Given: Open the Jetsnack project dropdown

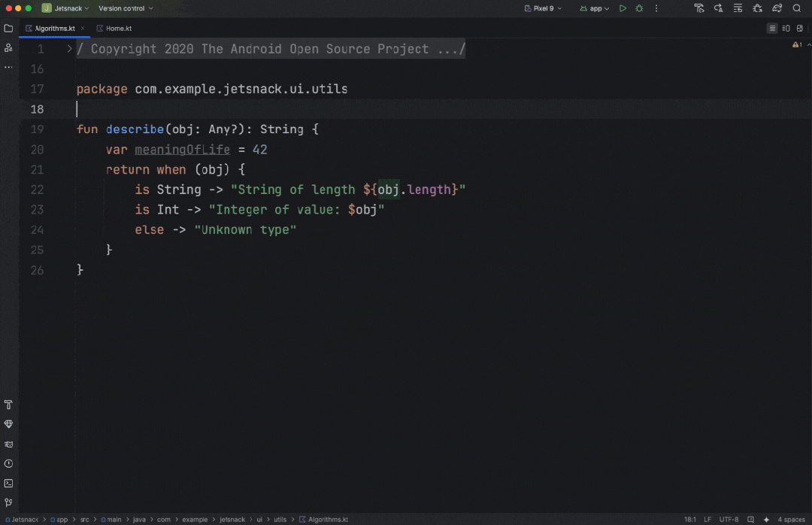Looking at the screenshot, I should (65, 8).
